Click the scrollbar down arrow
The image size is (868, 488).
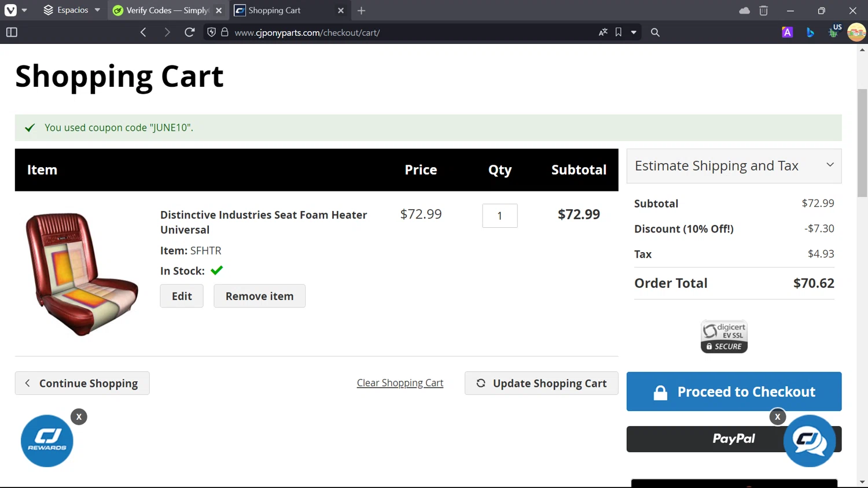(862, 482)
